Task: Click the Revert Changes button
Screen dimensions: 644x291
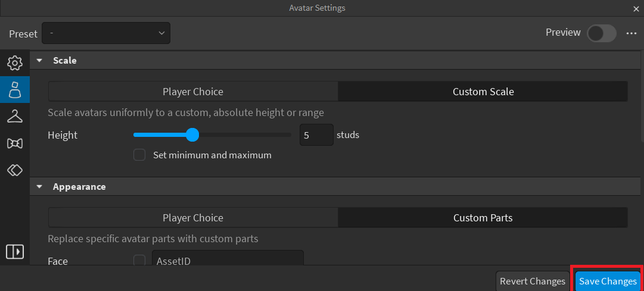Action: click(x=532, y=281)
